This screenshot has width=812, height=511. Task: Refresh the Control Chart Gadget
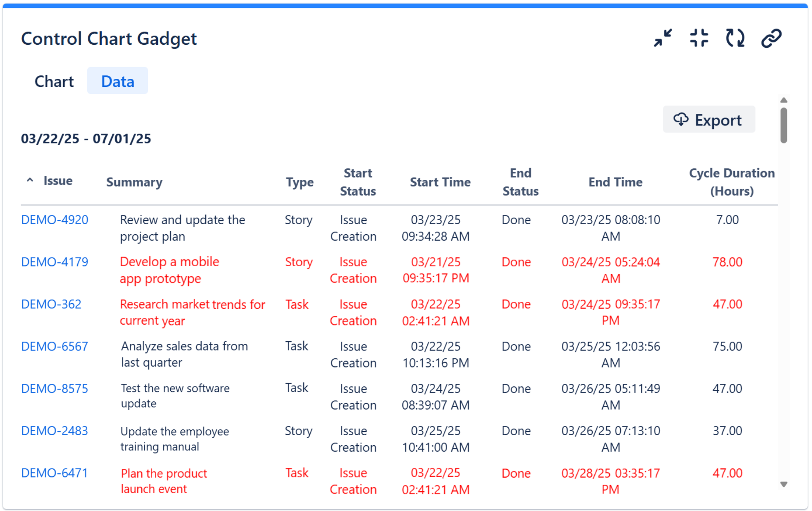pyautogui.click(x=735, y=38)
